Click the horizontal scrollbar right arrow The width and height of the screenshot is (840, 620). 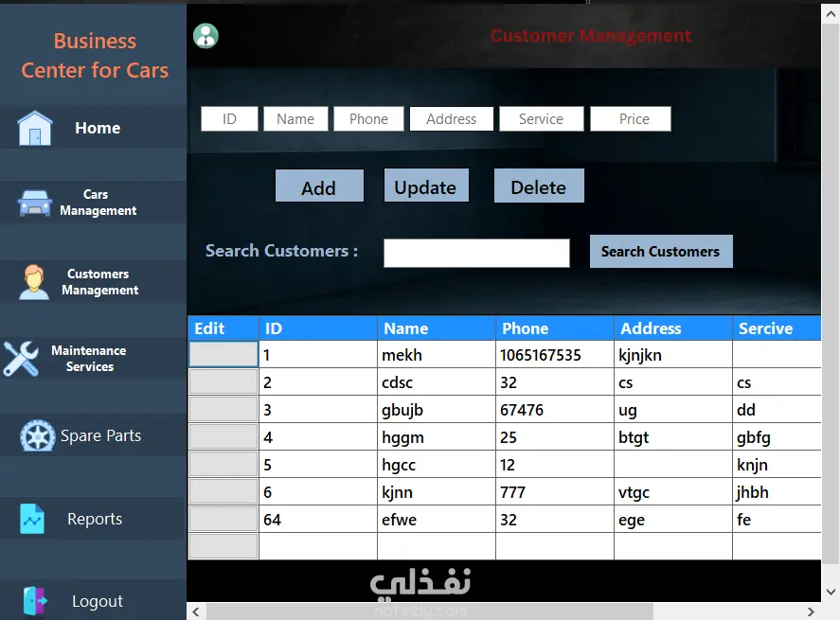point(811,611)
